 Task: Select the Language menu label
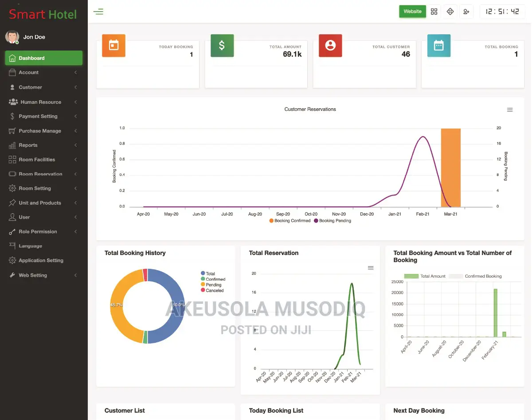[x=30, y=246]
